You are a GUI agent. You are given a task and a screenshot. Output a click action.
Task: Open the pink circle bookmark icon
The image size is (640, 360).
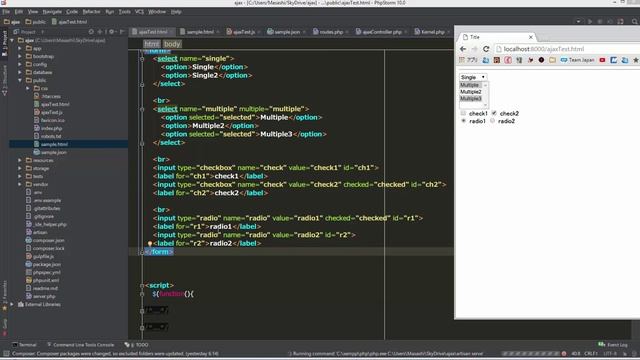(x=508, y=60)
